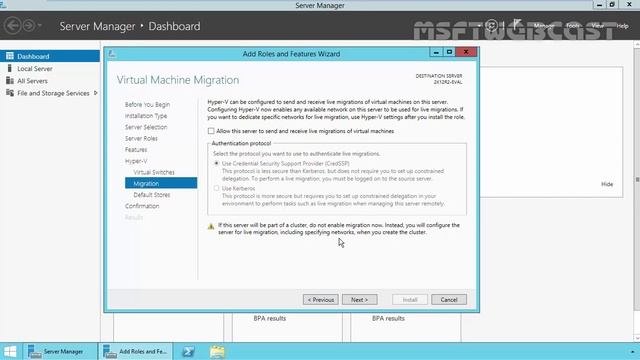Click the Server Manager vertical scrollbar
Viewport: 640px width, 360px height.
[637, 180]
